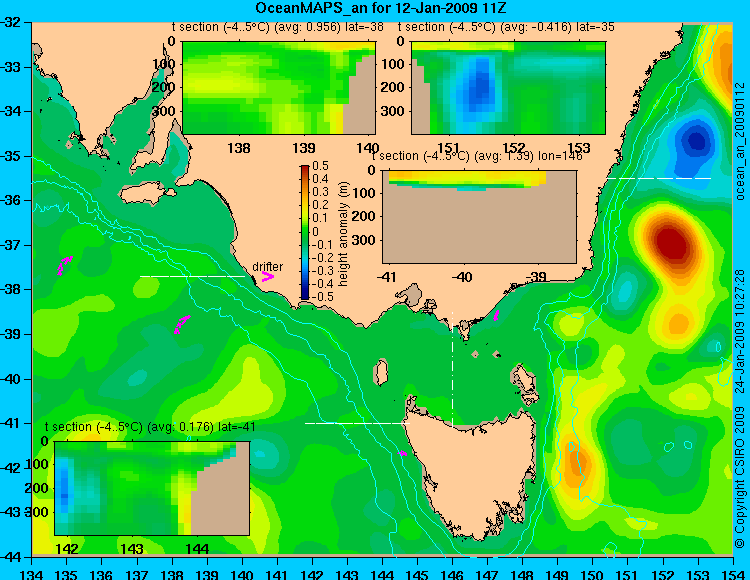Click the dark red warm eddy near 152°E
This screenshot has height=580, width=750.
[x=673, y=244]
